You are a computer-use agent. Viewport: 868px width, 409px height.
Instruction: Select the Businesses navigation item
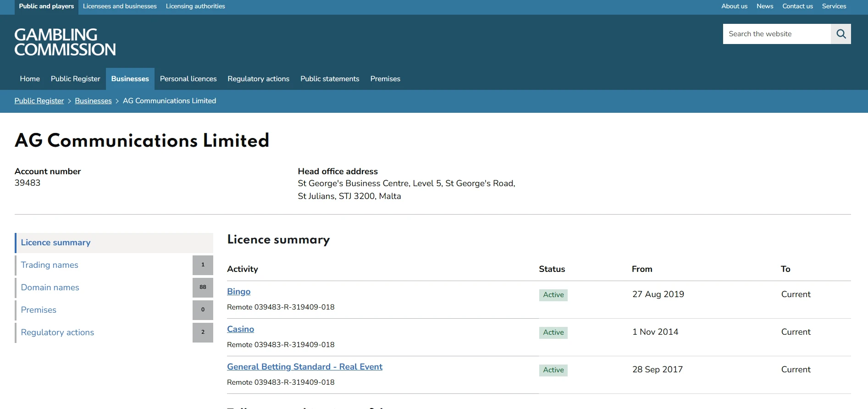coord(130,79)
